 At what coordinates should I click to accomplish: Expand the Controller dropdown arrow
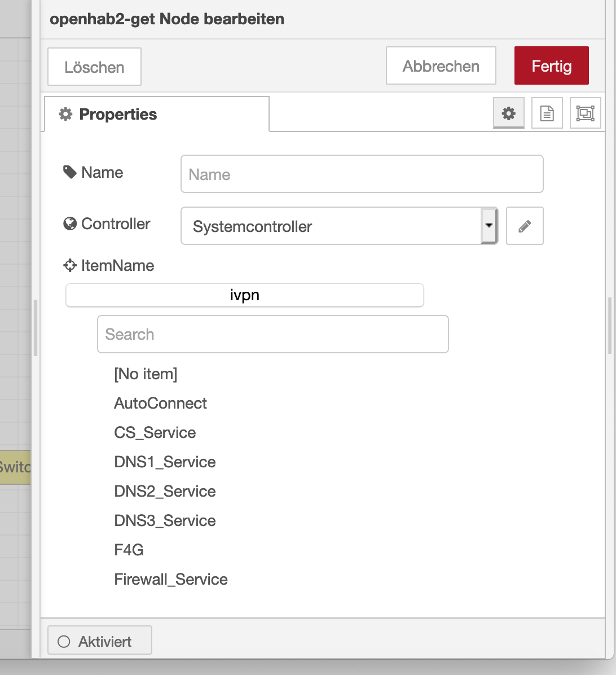tap(489, 226)
